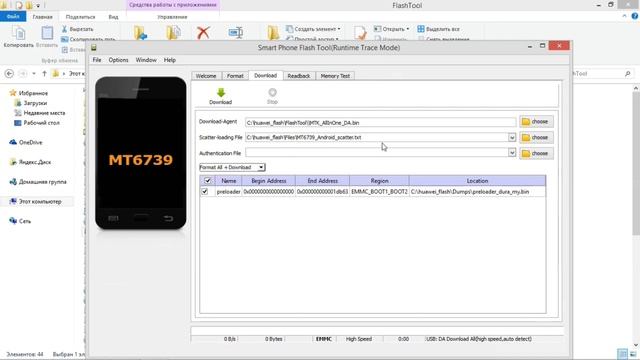
Task: Click the Explorer search magnifier icon
Action: (x=628, y=73)
